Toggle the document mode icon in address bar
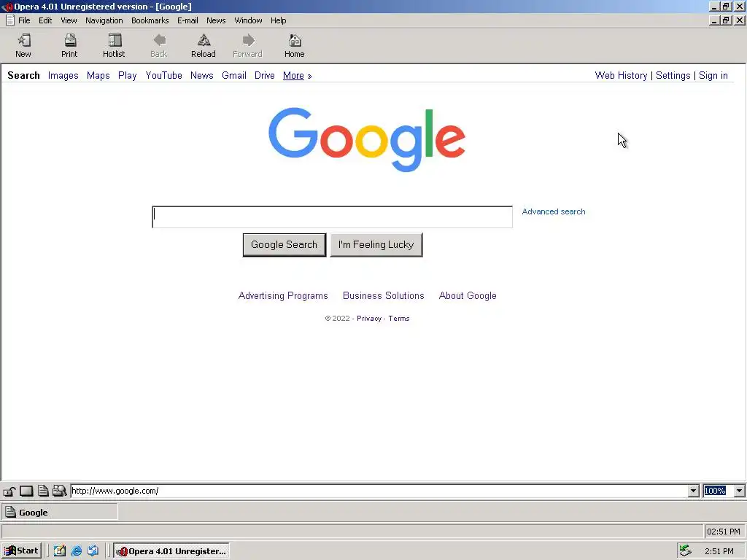 tap(43, 491)
